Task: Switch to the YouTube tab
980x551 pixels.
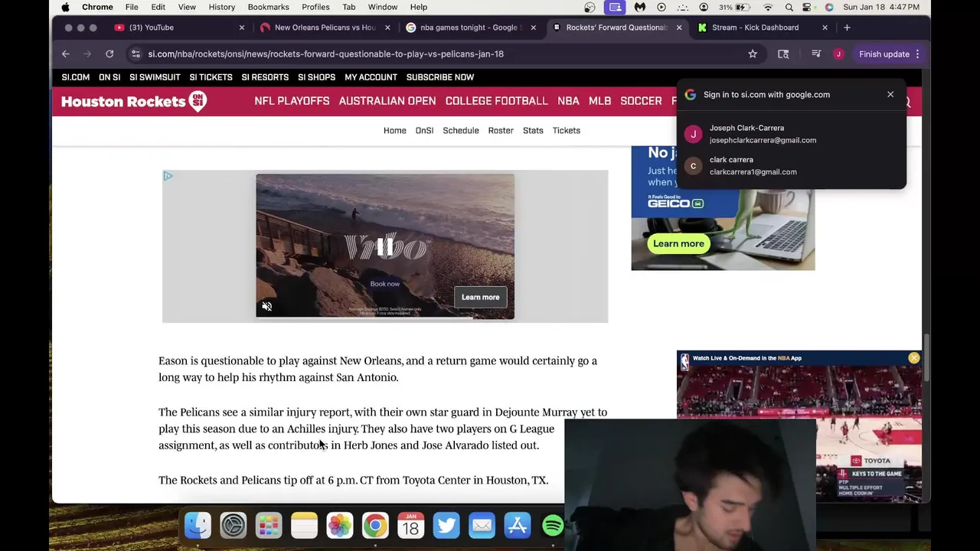Action: point(180,28)
